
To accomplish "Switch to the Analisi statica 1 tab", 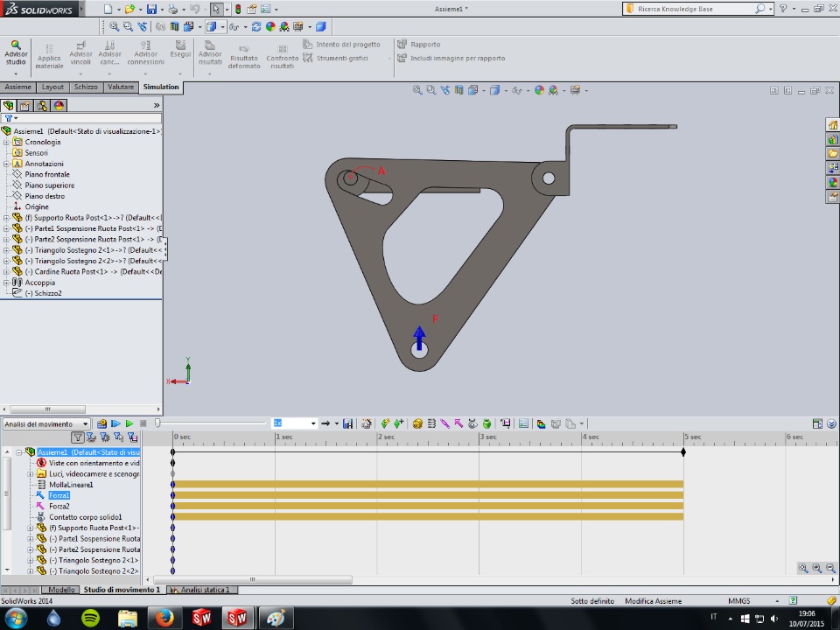I will pos(204,590).
